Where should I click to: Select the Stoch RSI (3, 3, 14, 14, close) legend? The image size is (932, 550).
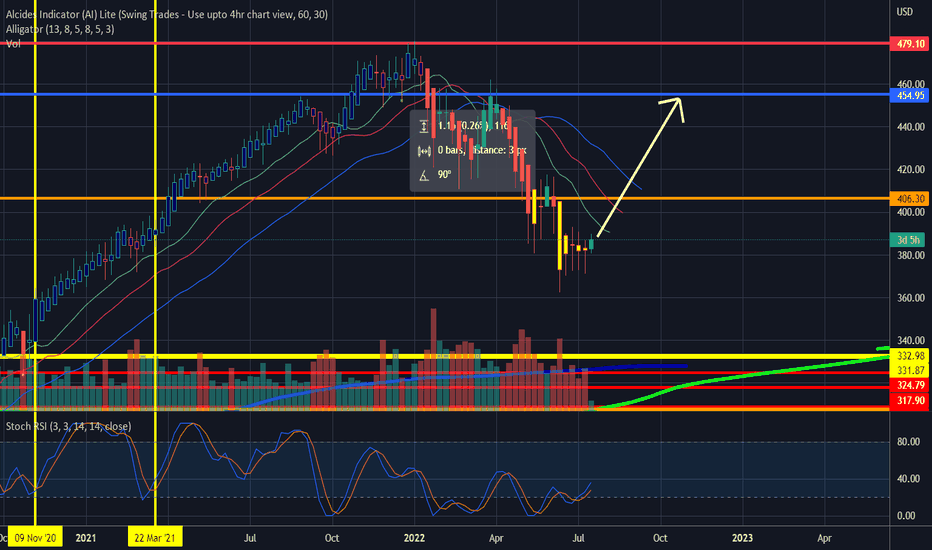click(68, 426)
